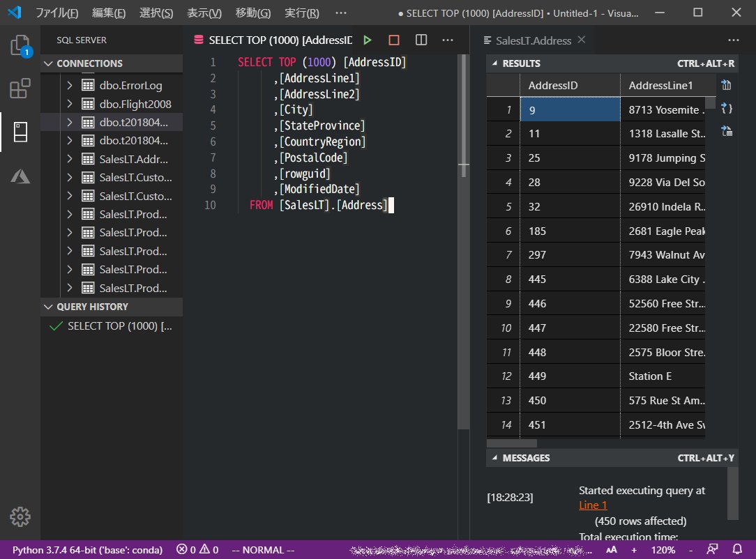756x559 pixels.
Task: Open the VS Code logo menu
Action: [15, 12]
